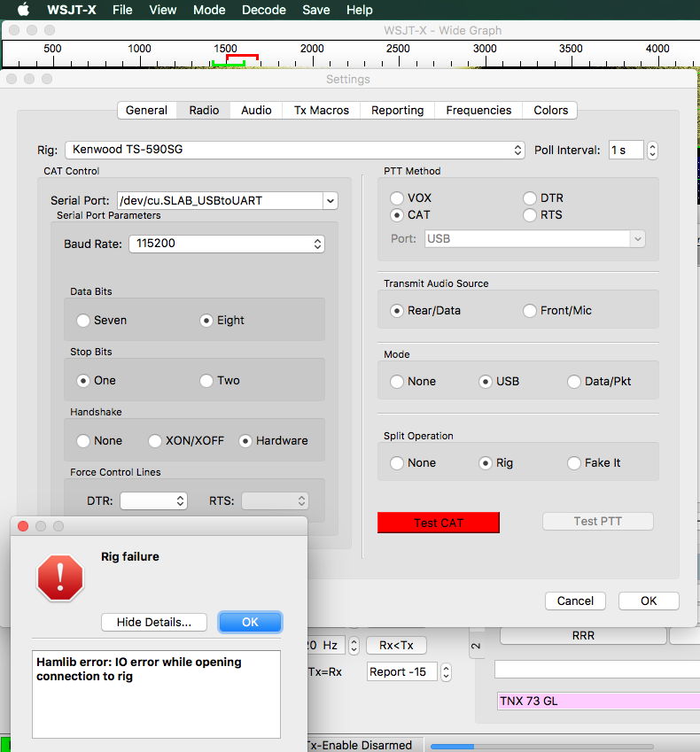Open the View menu
This screenshot has height=752, width=700.
coord(163,10)
